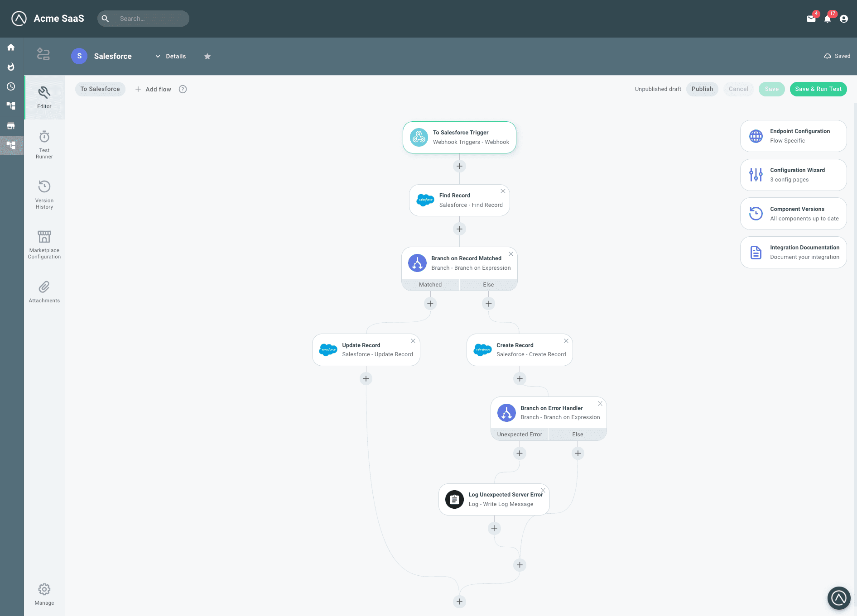
Task: Open Endpoint Configuration card
Action: pos(793,136)
